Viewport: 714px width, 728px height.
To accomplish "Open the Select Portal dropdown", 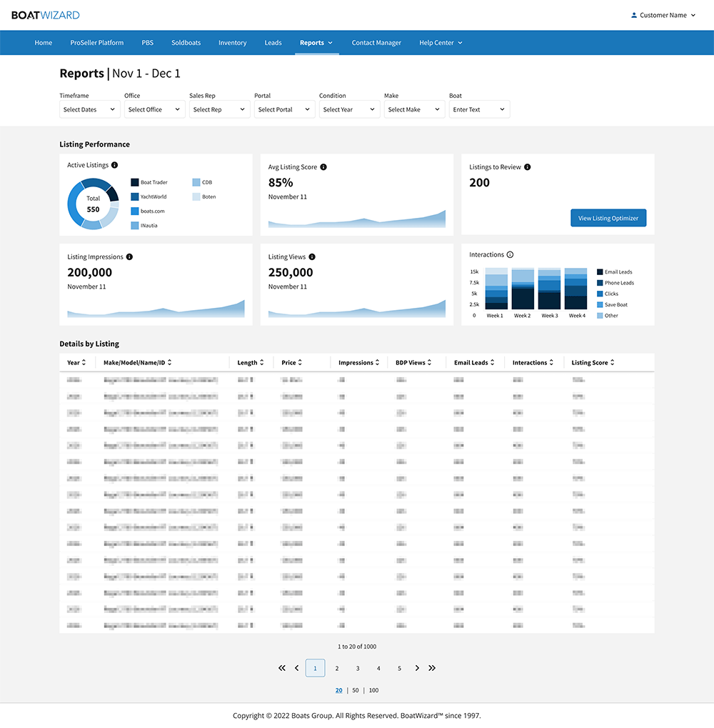I will (x=284, y=109).
